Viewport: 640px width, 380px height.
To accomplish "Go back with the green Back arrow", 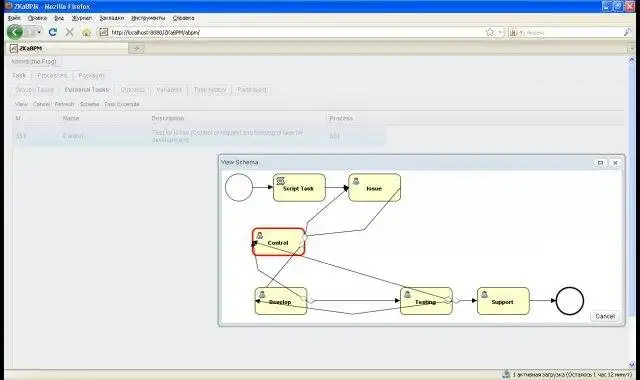I will pyautogui.click(x=14, y=32).
